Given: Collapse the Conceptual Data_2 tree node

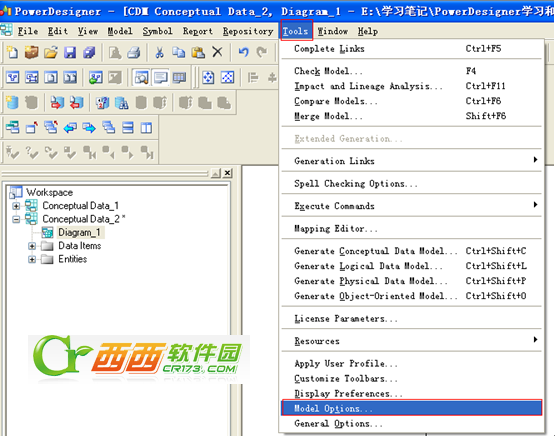Looking at the screenshot, I should (16, 219).
